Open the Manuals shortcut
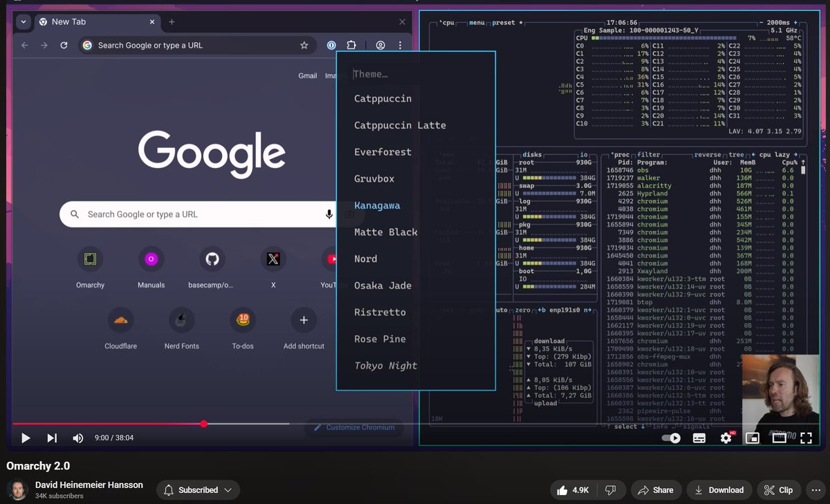The height and width of the screenshot is (504, 830). [151, 267]
